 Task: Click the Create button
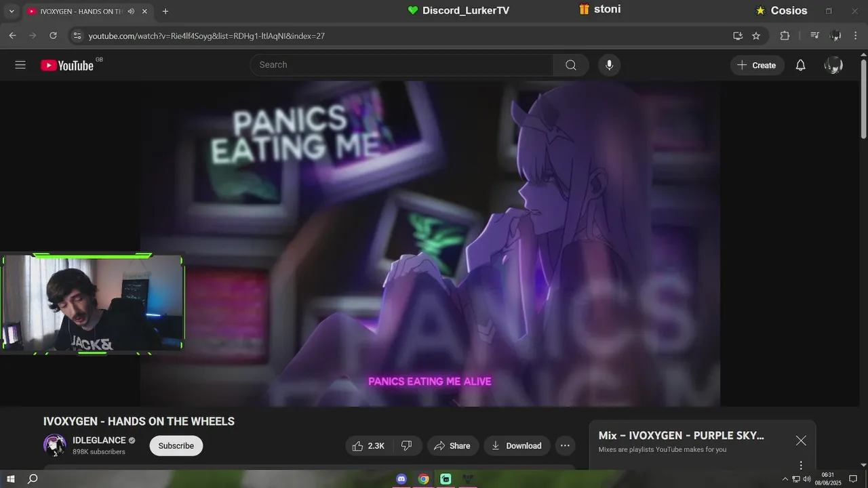pyautogui.click(x=757, y=65)
